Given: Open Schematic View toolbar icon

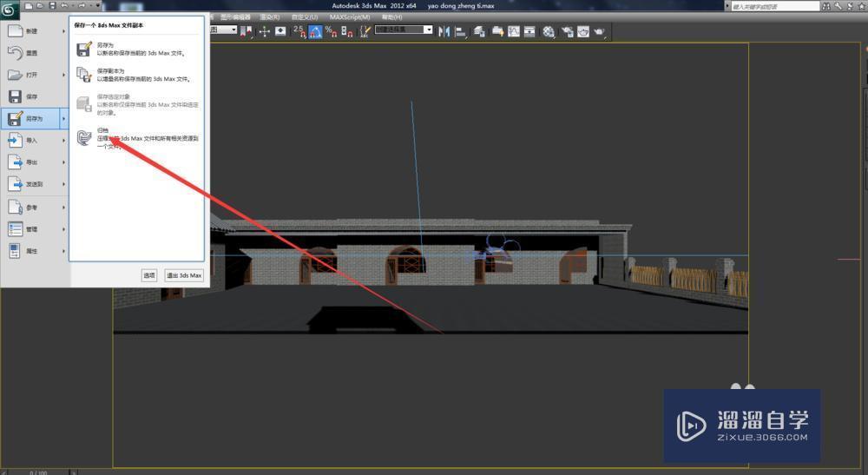Looking at the screenshot, I should pyautogui.click(x=529, y=31).
